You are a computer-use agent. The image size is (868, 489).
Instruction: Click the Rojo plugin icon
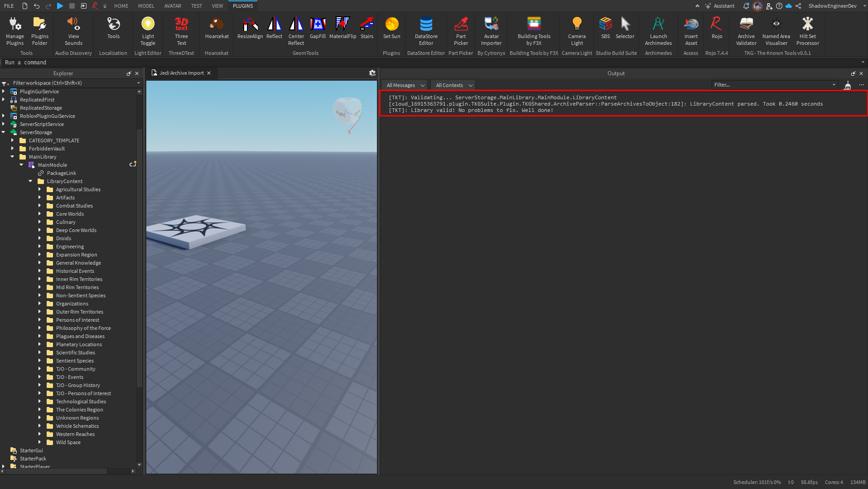pyautogui.click(x=716, y=28)
